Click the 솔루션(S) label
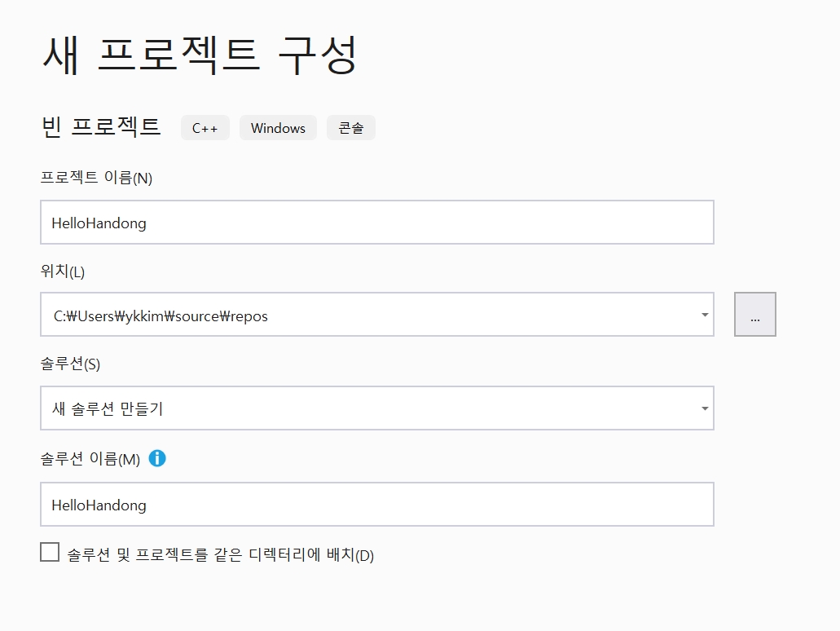Viewport: 840px width, 631px height. [x=70, y=364]
